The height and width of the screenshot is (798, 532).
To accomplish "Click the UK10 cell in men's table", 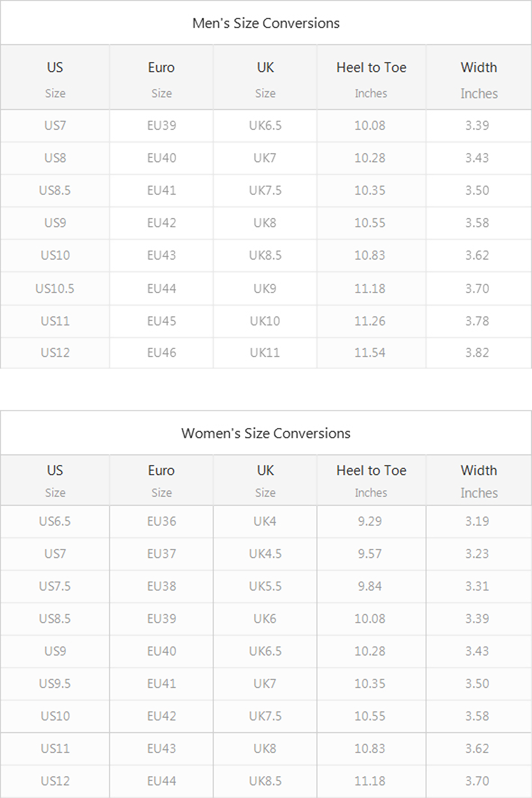I will coord(265,321).
